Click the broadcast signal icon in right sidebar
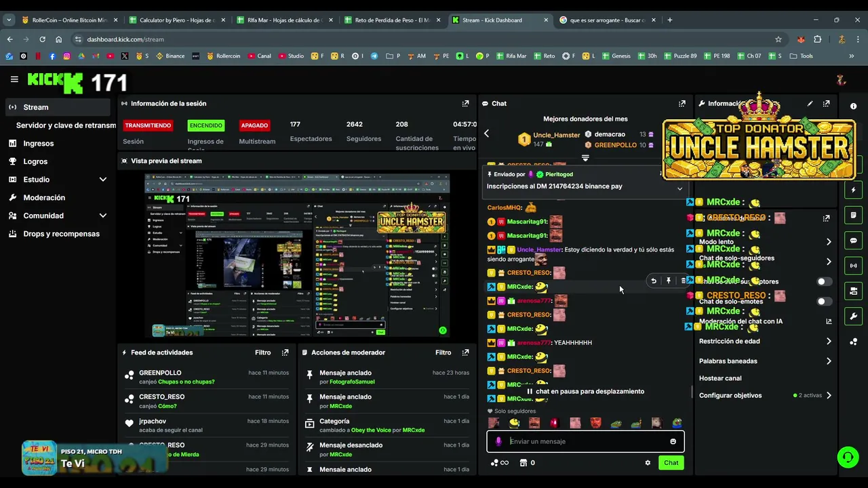The width and height of the screenshot is (868, 488). click(853, 266)
